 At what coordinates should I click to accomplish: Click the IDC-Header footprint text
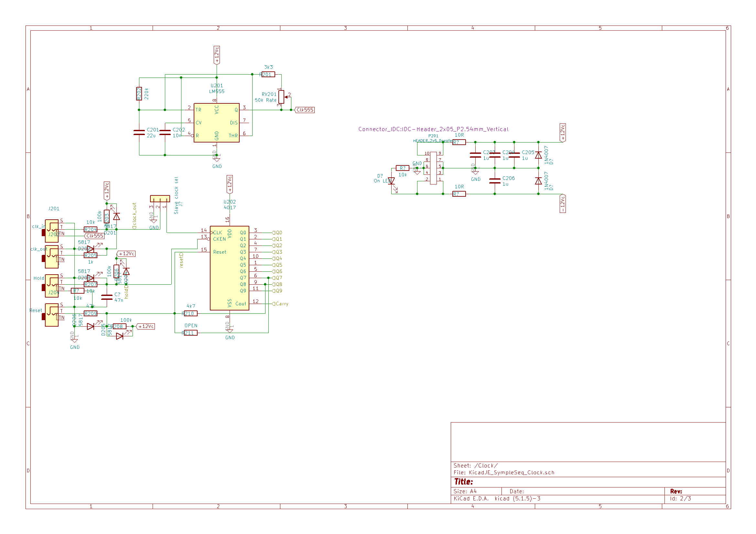point(433,129)
